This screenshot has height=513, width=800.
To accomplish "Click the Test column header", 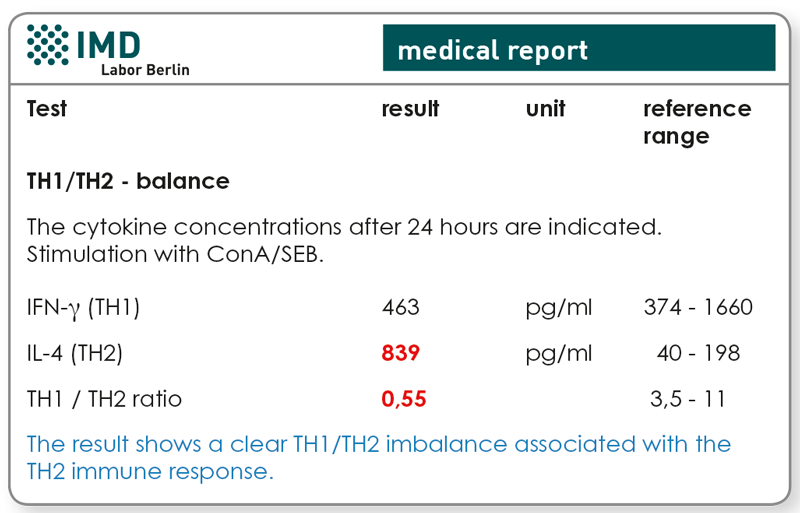I will 46,109.
